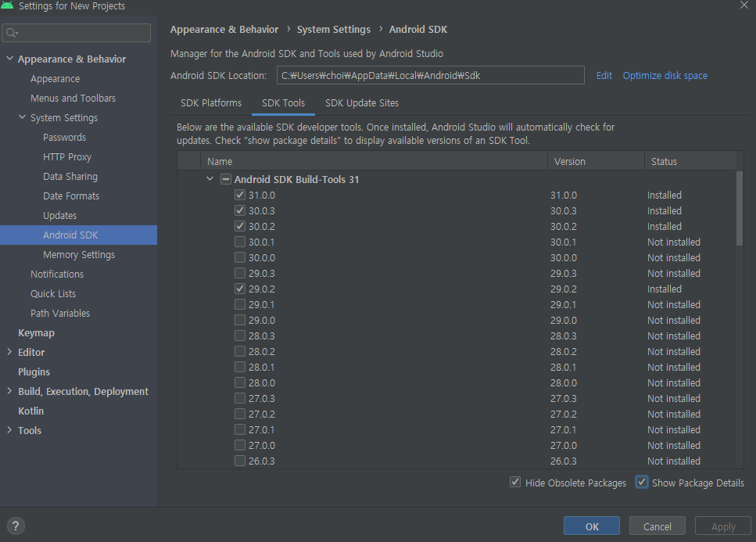
Task: Uncheck the 30.0.3 build-tools checkbox
Action: [x=240, y=210]
